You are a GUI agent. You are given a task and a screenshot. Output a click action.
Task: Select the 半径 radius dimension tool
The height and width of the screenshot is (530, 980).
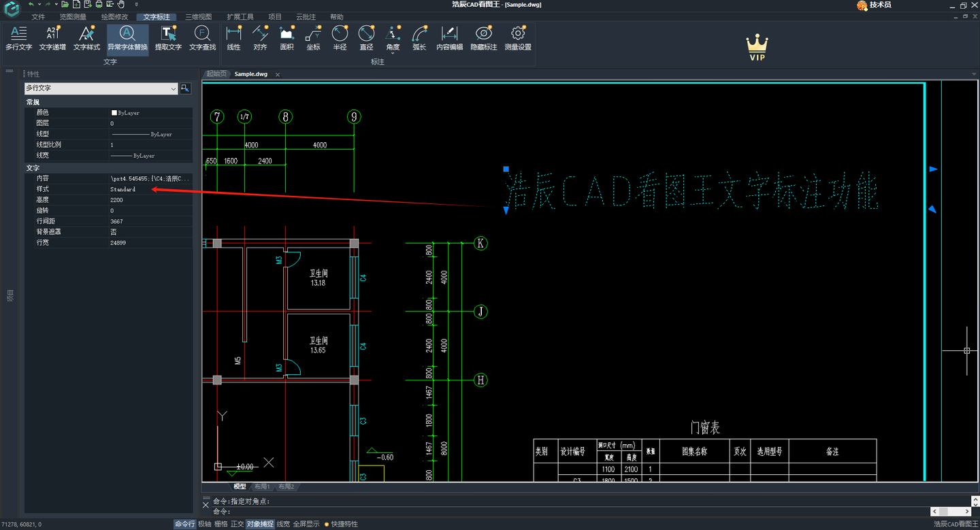pos(340,38)
